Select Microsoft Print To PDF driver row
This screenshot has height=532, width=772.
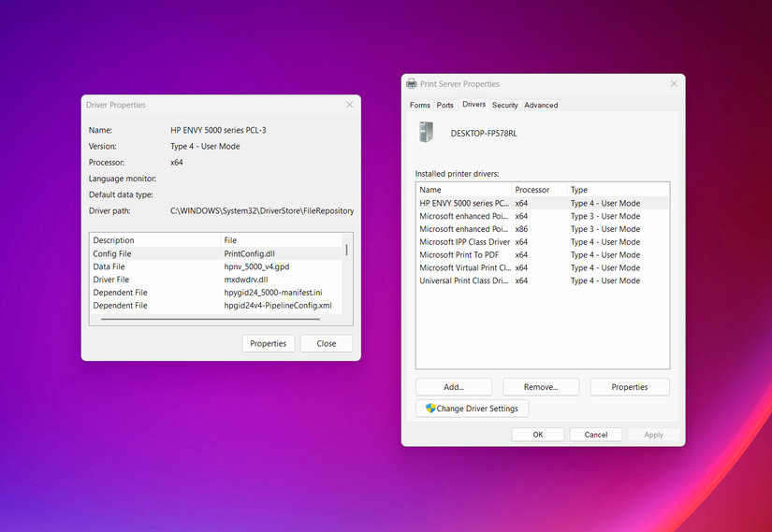click(542, 254)
